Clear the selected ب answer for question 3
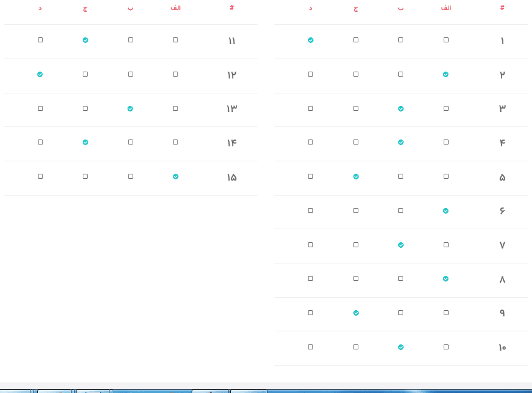This screenshot has height=393, width=532. (x=401, y=109)
